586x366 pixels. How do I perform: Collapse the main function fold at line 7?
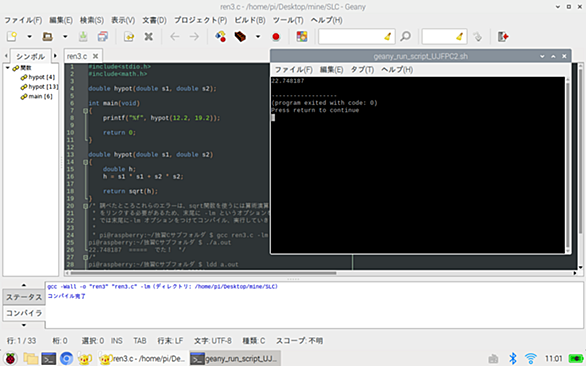tap(85, 111)
